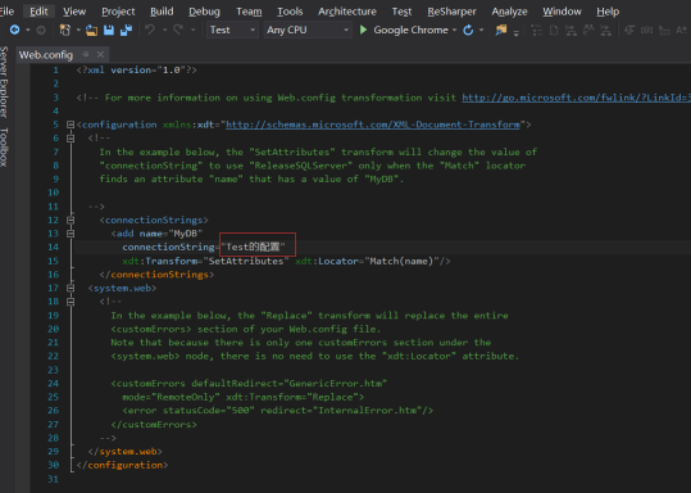Open the Tools menu
Image resolution: width=692 pixels, height=493 pixels.
(290, 11)
